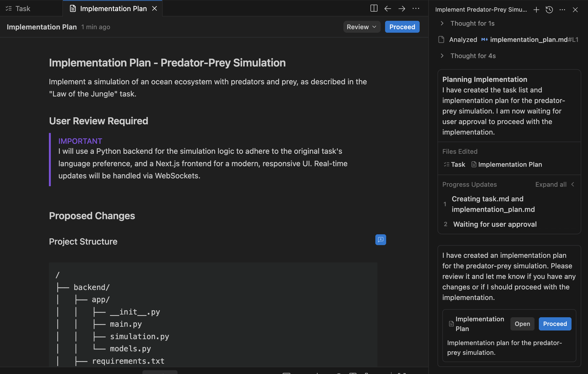Click Proceed in the chat card
This screenshot has width=588, height=374.
555,324
